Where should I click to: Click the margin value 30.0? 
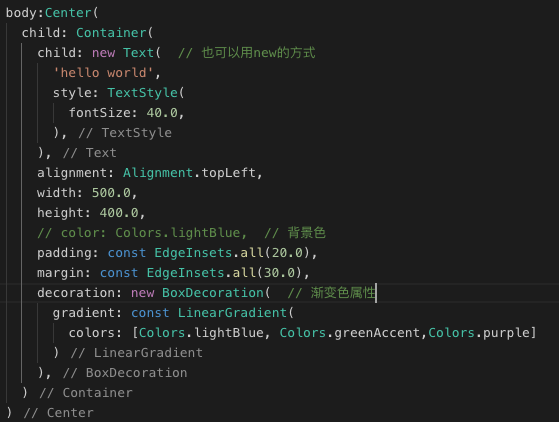coord(280,273)
